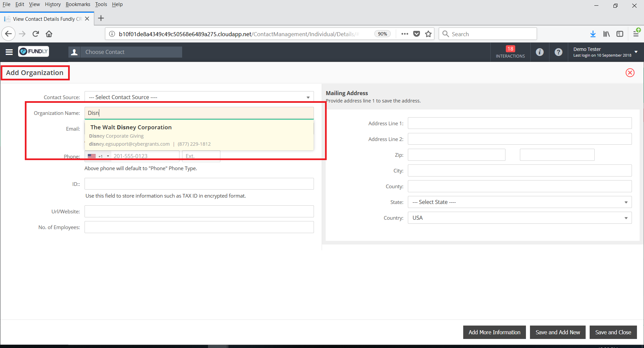The height and width of the screenshot is (348, 644).
Task: Open the View menu
Action: click(x=34, y=4)
